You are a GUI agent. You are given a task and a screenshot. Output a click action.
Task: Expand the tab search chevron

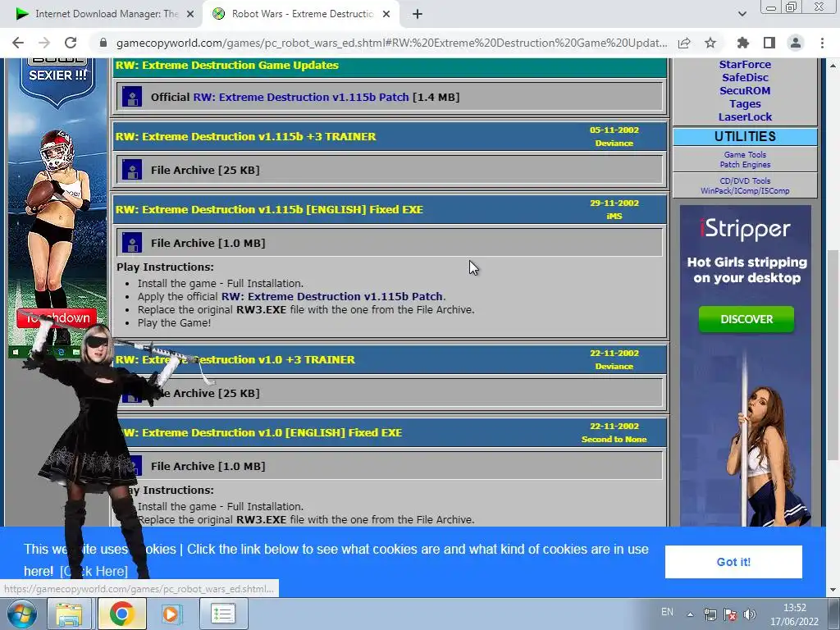(x=742, y=14)
